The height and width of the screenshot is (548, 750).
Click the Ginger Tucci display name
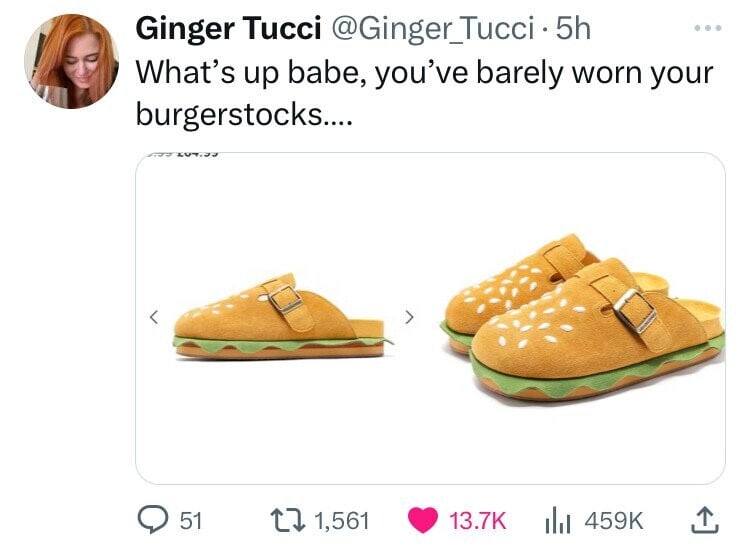pos(228,28)
